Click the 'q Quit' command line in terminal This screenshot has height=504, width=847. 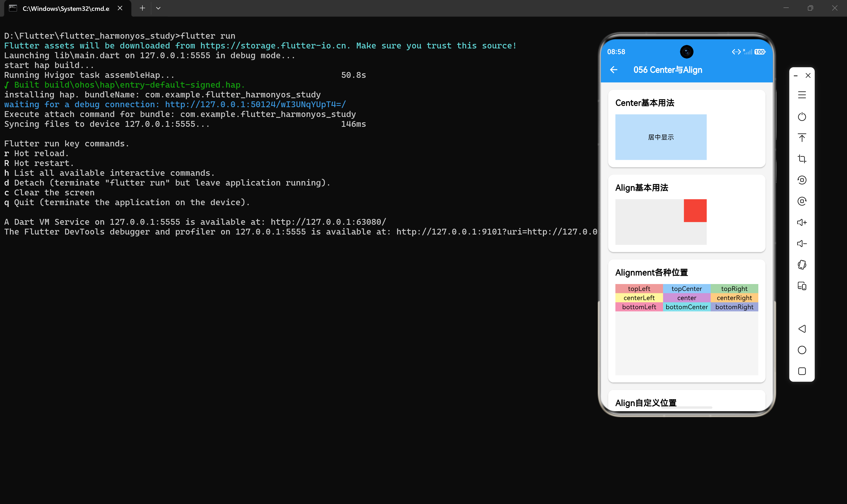[127, 202]
